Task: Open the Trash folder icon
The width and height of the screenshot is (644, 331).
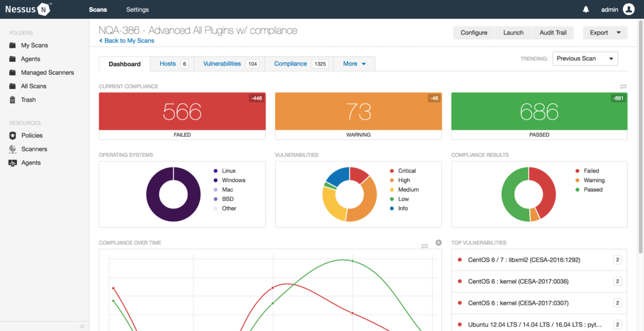Action: click(x=13, y=99)
